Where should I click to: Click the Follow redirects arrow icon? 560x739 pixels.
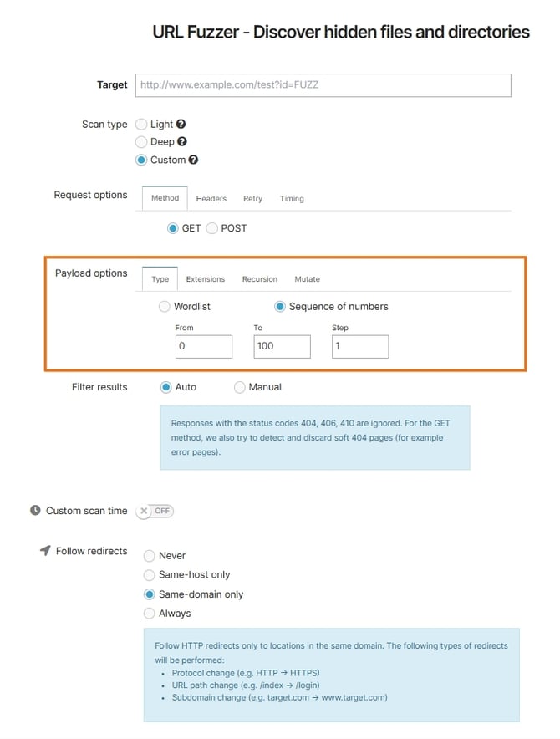click(x=45, y=551)
